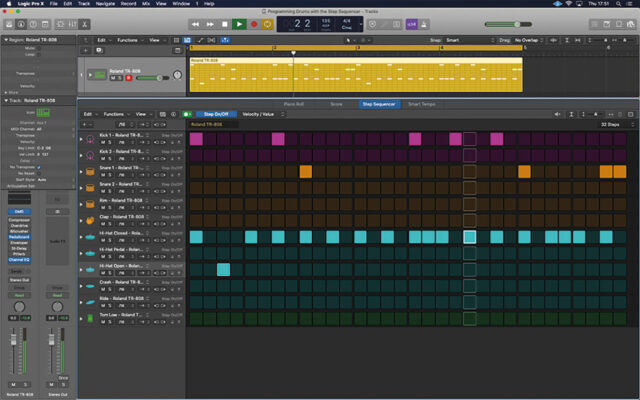Open the Step Sequencer Functions dropdown
The width and height of the screenshot is (640, 400).
116,114
